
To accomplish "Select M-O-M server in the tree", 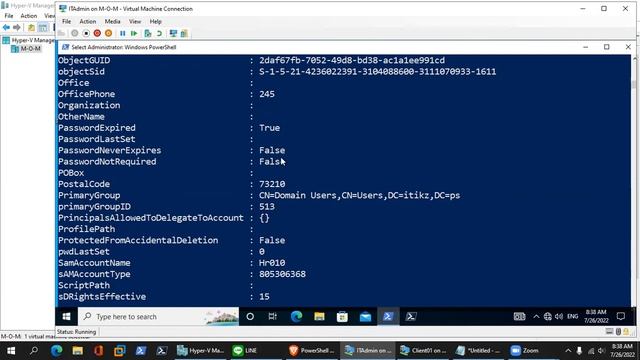I will pos(27,49).
